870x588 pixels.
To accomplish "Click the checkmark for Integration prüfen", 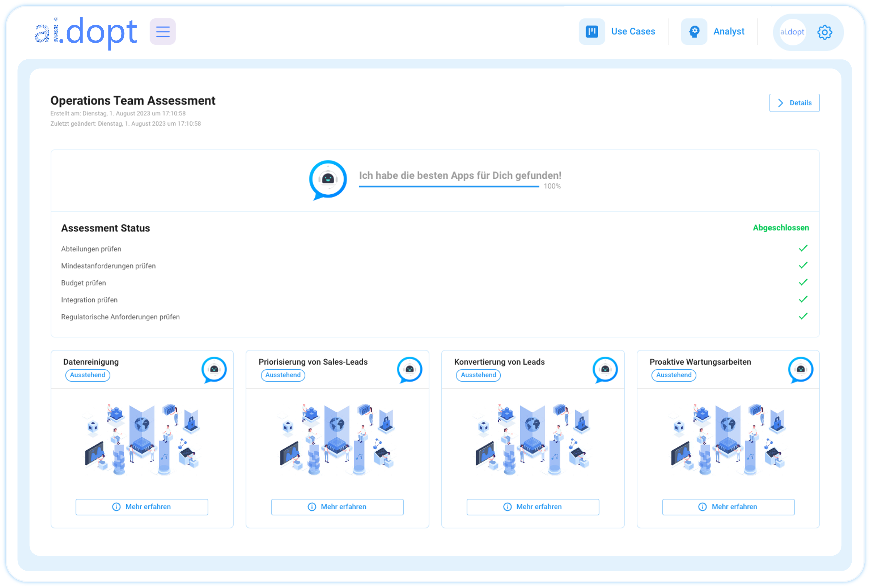I will click(803, 299).
